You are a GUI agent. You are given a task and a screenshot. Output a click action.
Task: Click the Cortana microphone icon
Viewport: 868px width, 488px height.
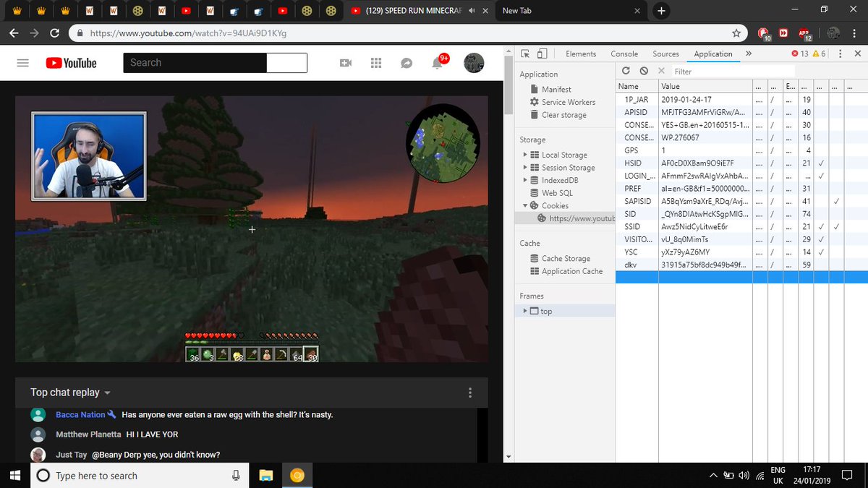coord(236,475)
